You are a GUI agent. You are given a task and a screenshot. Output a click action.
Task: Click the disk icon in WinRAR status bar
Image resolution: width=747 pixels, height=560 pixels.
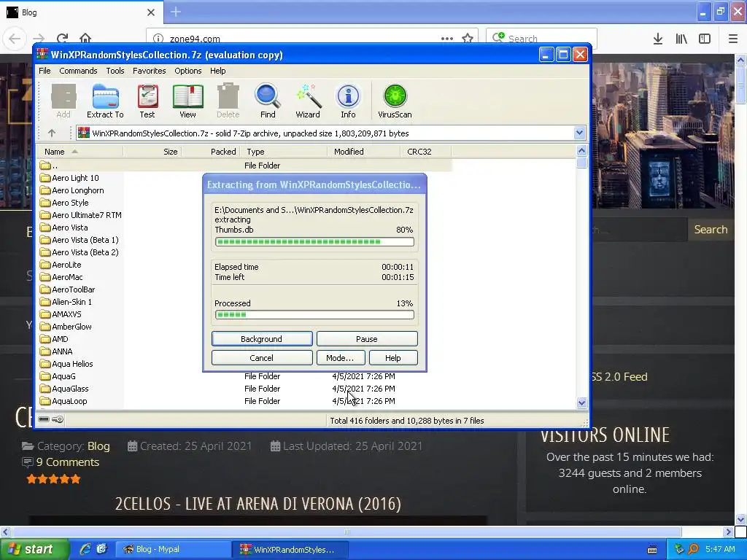[44, 419]
